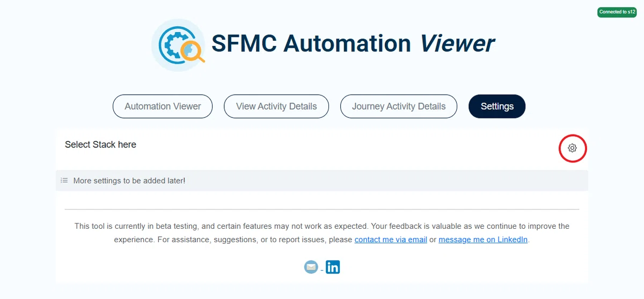
Task: Follow the "contact me via email" link
Action: [391, 240]
